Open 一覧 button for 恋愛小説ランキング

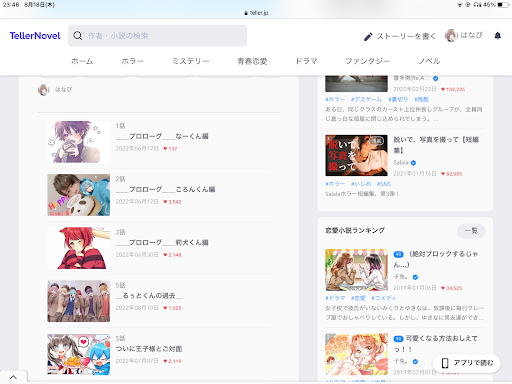tap(471, 231)
